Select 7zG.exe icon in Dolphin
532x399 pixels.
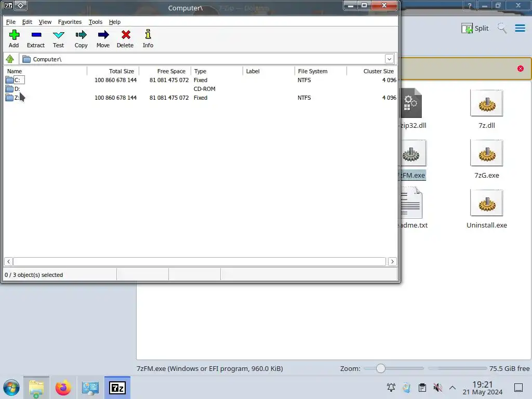(486, 153)
